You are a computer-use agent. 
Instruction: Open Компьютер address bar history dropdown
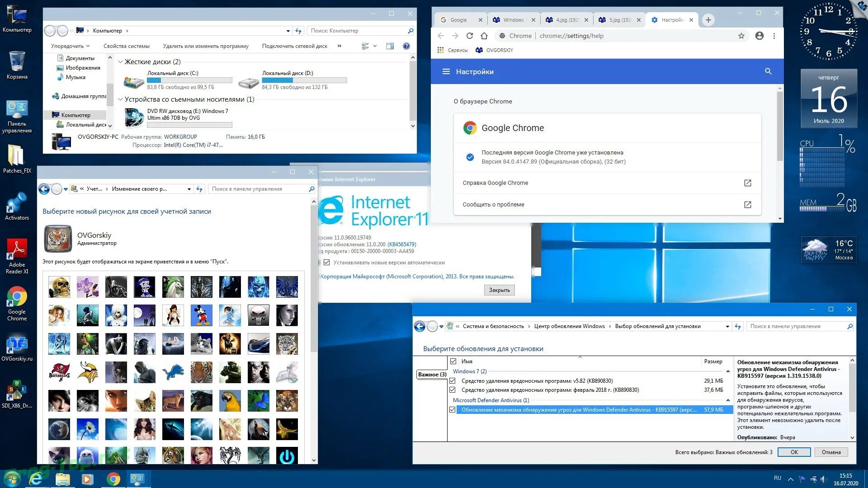pos(288,31)
